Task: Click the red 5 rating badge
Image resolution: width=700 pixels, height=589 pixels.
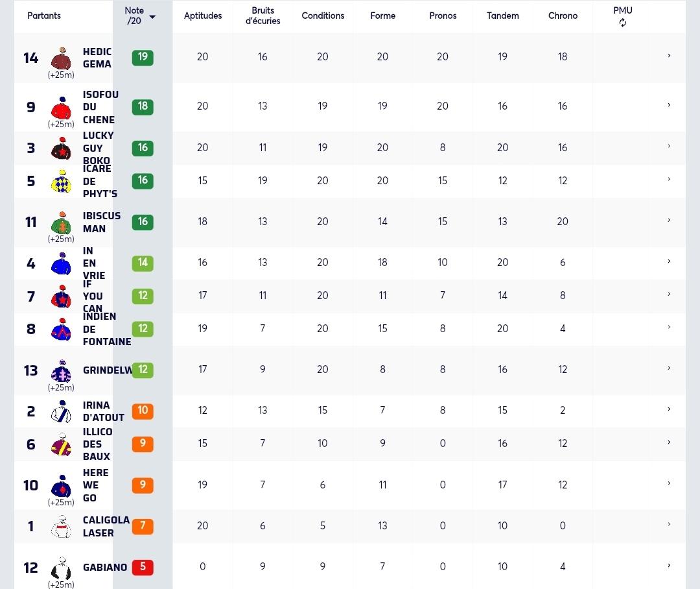Action: tap(143, 567)
